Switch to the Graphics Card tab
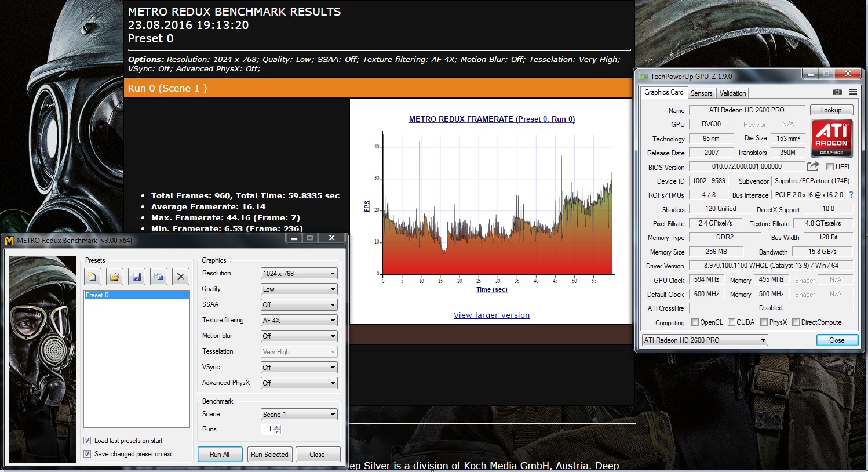 pyautogui.click(x=664, y=93)
